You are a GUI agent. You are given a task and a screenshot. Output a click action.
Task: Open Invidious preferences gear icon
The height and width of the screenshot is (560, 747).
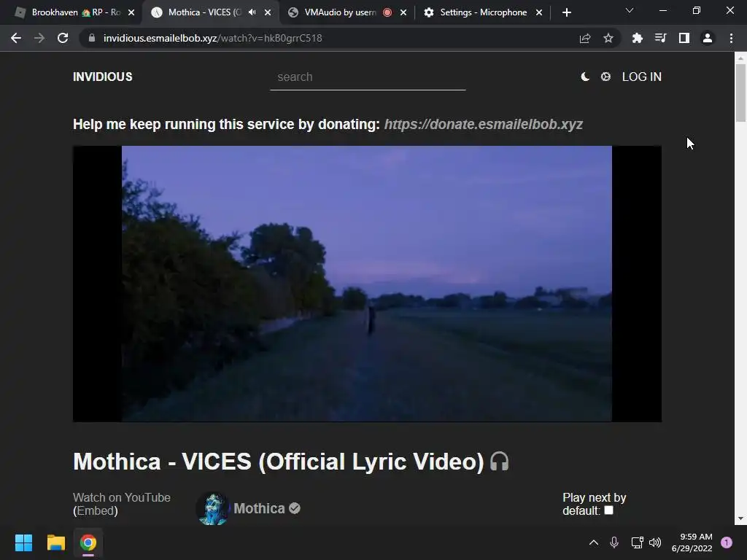click(605, 77)
